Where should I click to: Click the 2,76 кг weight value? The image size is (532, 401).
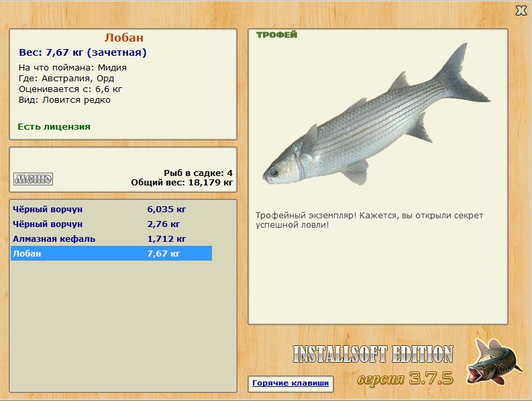[x=163, y=224]
